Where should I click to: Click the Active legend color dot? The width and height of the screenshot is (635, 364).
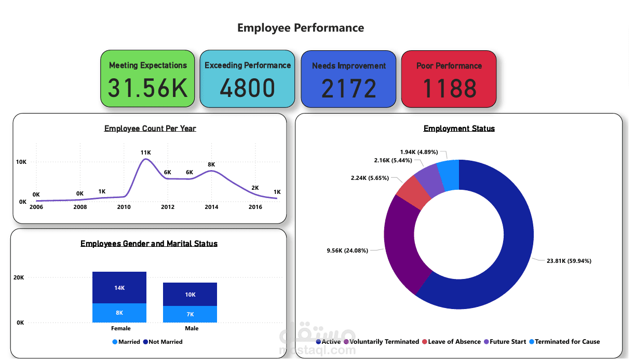coord(318,342)
